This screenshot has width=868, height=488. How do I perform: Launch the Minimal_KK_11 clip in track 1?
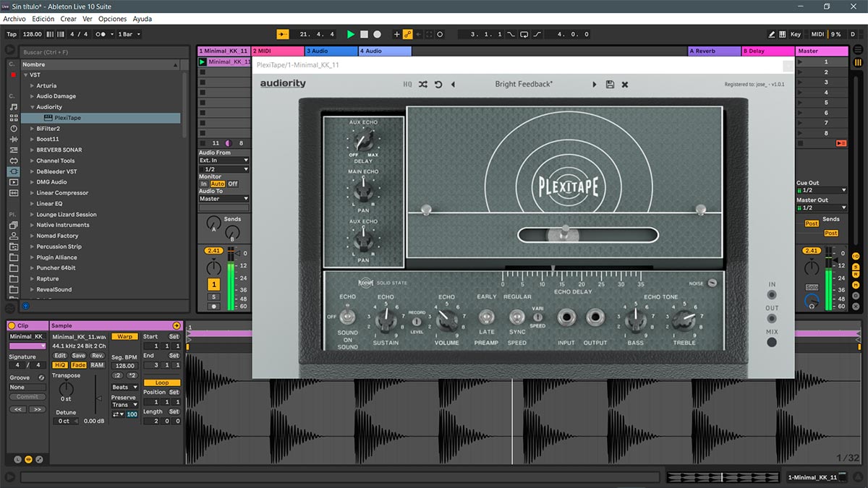[203, 62]
